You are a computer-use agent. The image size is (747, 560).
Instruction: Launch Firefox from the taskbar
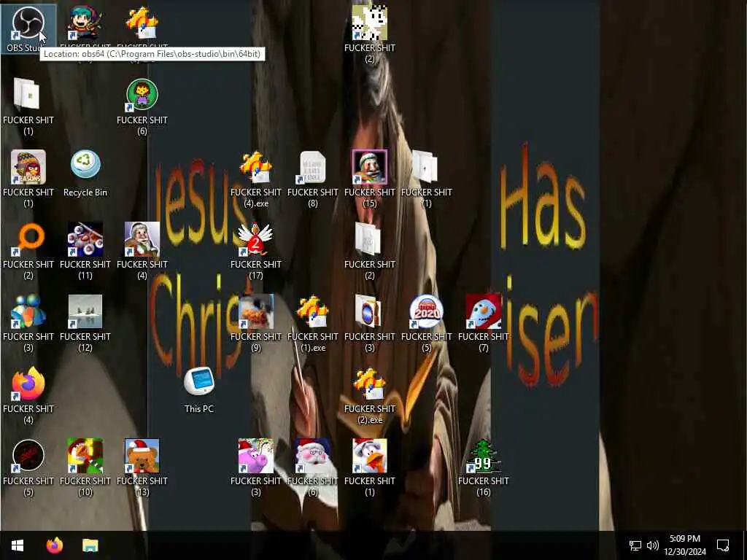tap(55, 545)
